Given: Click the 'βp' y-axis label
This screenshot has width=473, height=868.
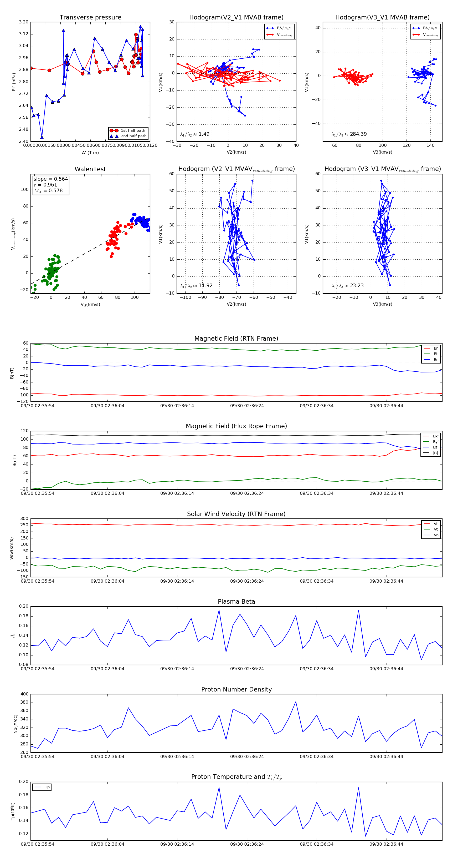Looking at the screenshot, I should coord(13,636).
